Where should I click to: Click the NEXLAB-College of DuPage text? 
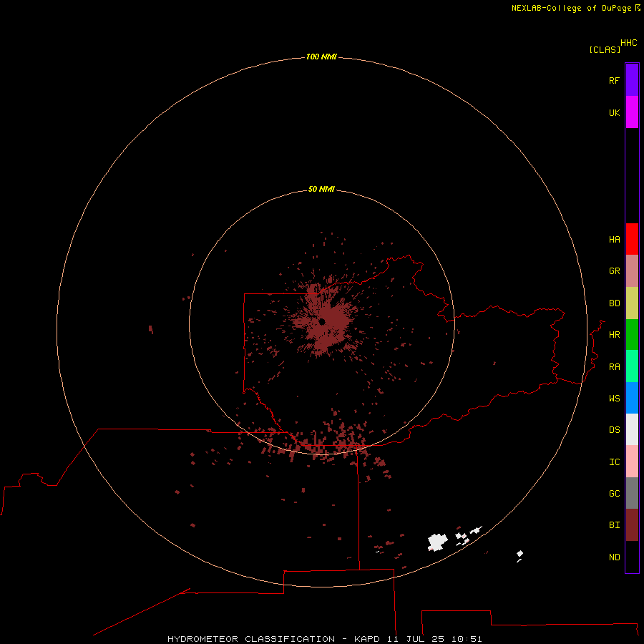tap(571, 8)
